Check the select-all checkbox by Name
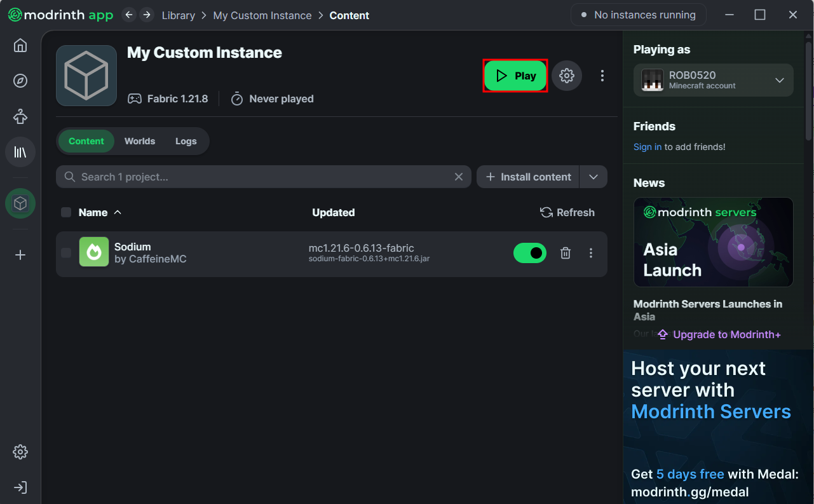 pyautogui.click(x=66, y=212)
